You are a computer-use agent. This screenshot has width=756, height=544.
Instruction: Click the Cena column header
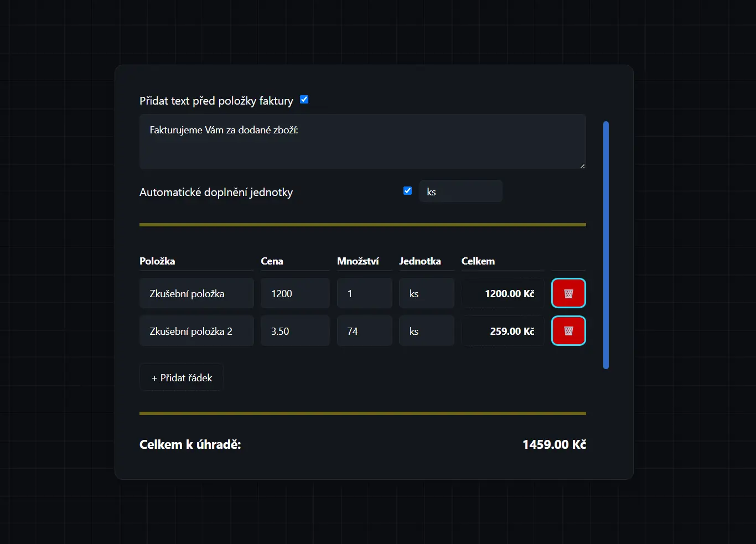pyautogui.click(x=272, y=261)
